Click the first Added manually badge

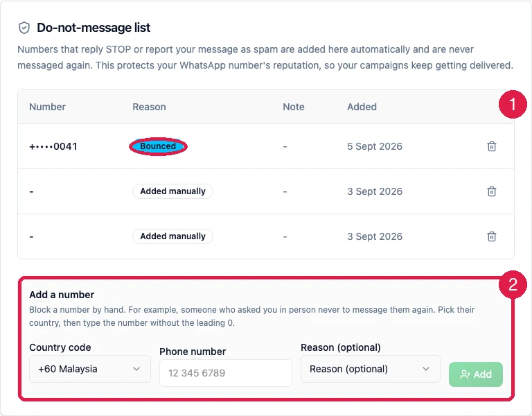[x=172, y=191]
